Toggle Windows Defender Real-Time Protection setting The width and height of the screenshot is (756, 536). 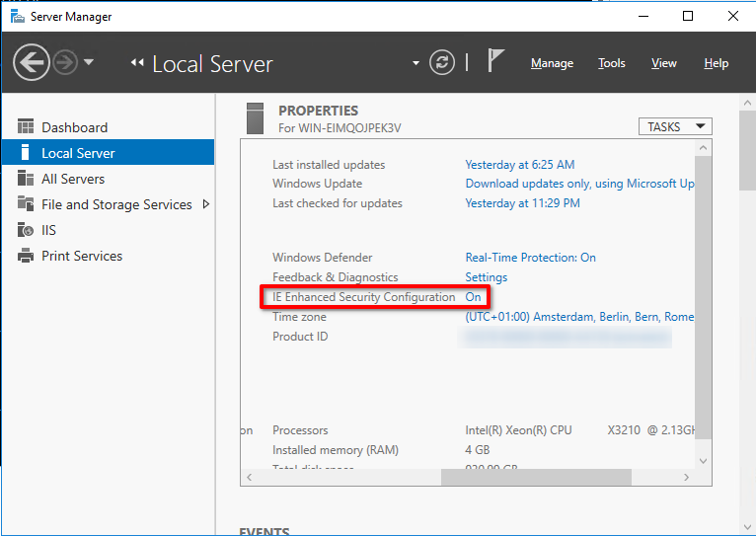pyautogui.click(x=530, y=258)
